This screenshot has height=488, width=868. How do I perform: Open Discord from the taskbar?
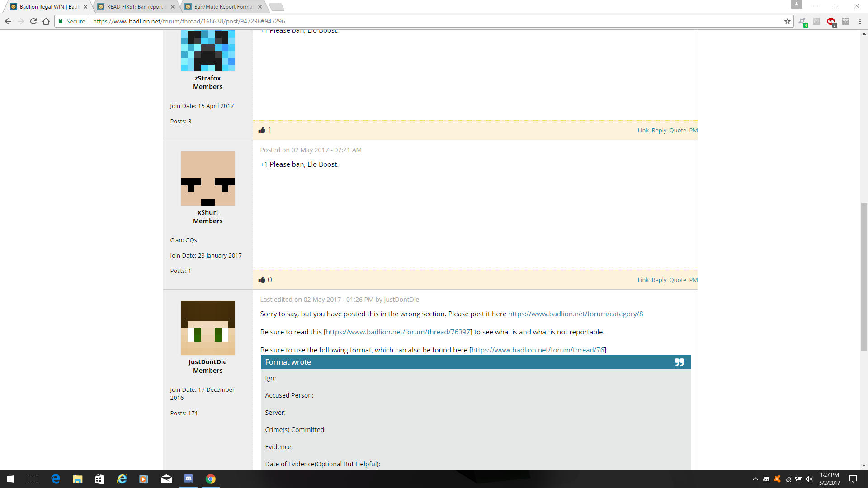tap(189, 479)
